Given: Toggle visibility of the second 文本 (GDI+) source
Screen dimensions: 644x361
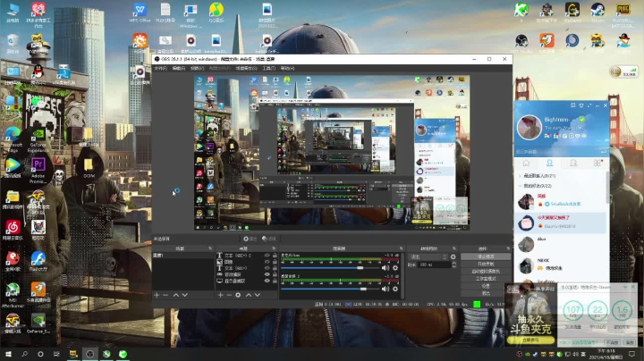Looking at the screenshot, I should click(267, 268).
